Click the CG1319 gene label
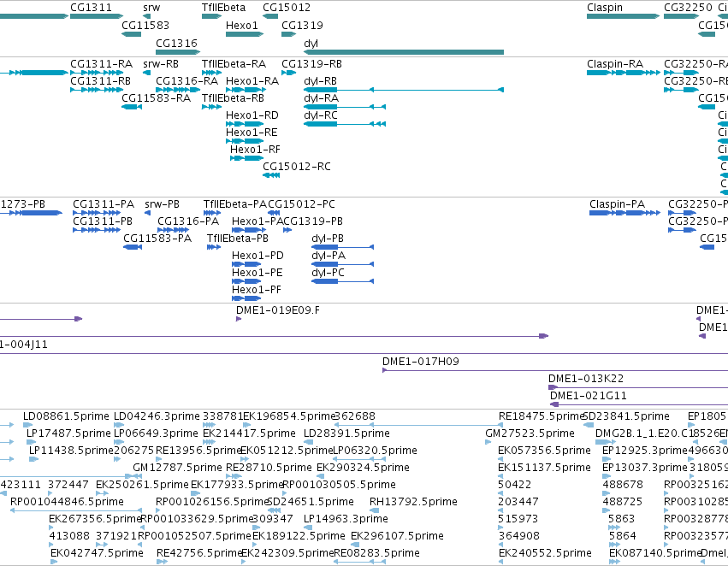The image size is (728, 566). (x=302, y=25)
